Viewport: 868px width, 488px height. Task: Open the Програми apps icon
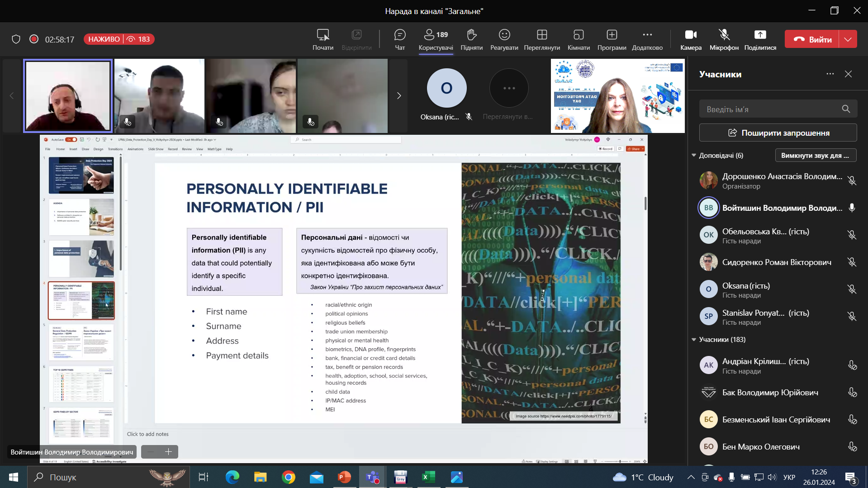click(612, 39)
